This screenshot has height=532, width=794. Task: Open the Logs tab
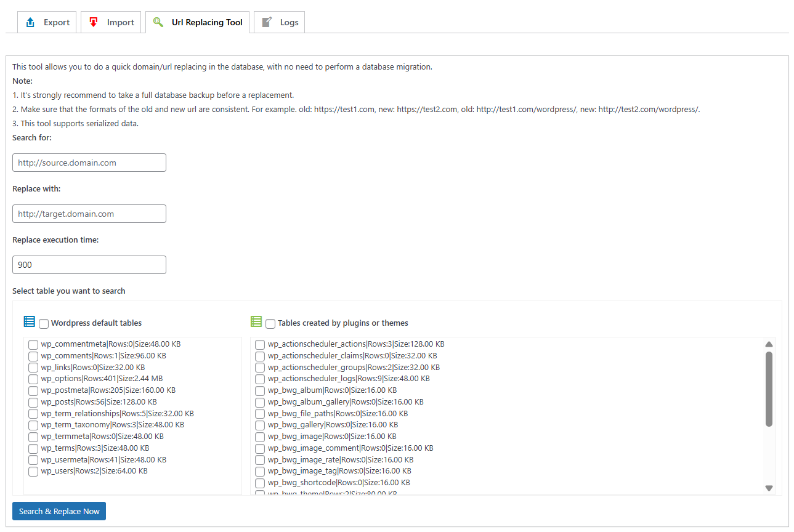(x=280, y=22)
